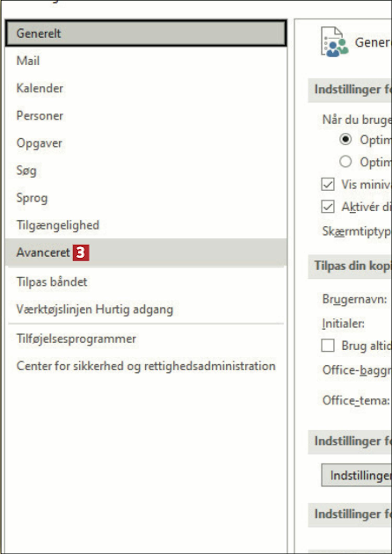Open Tilpas båndet settings
Image resolution: width=392 pixels, height=554 pixels.
[146, 282]
